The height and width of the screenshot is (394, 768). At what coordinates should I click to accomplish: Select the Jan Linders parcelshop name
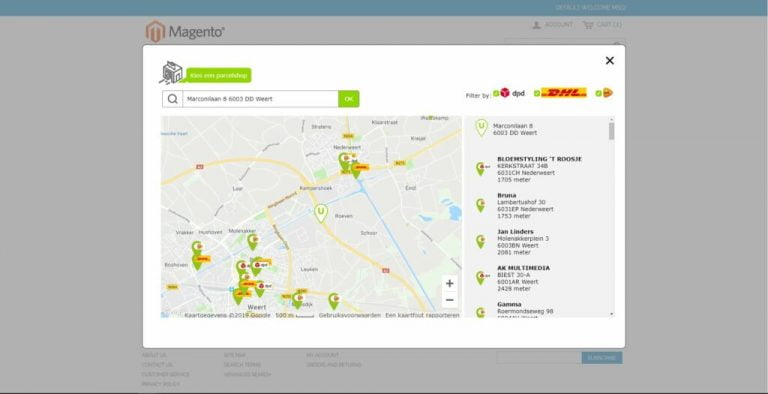[x=515, y=232]
